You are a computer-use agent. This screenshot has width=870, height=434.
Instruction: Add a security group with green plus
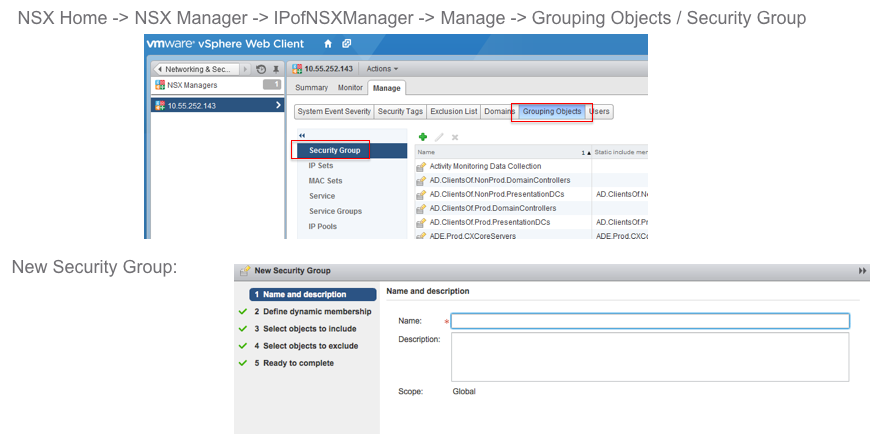tap(423, 137)
